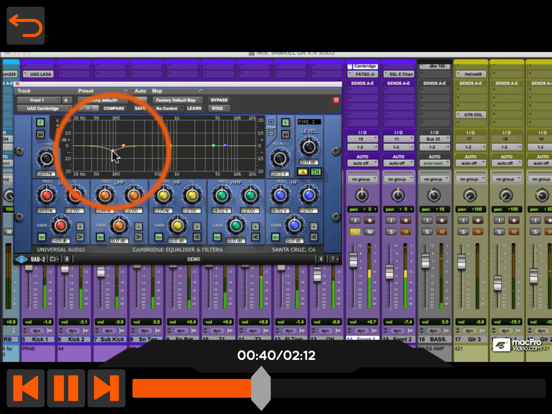Click the UAD-2 toolbar help question icon
This screenshot has height=414, width=552.
click(333, 259)
